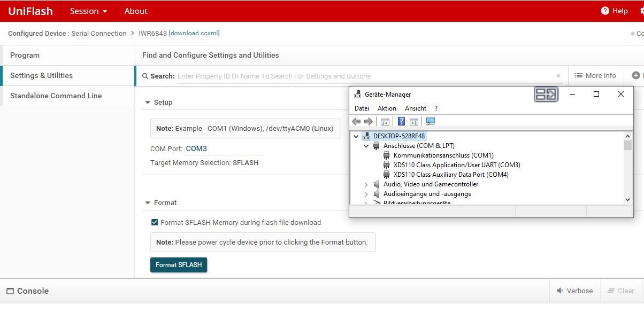644x329 pixels.
Task: Click the Back arrow in Geräte-Manager toolbar
Action: [356, 121]
